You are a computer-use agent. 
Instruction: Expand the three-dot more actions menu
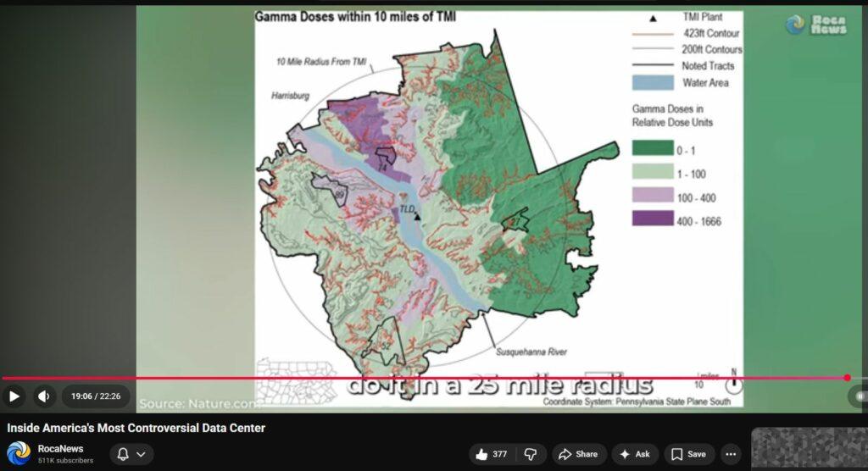coord(729,454)
